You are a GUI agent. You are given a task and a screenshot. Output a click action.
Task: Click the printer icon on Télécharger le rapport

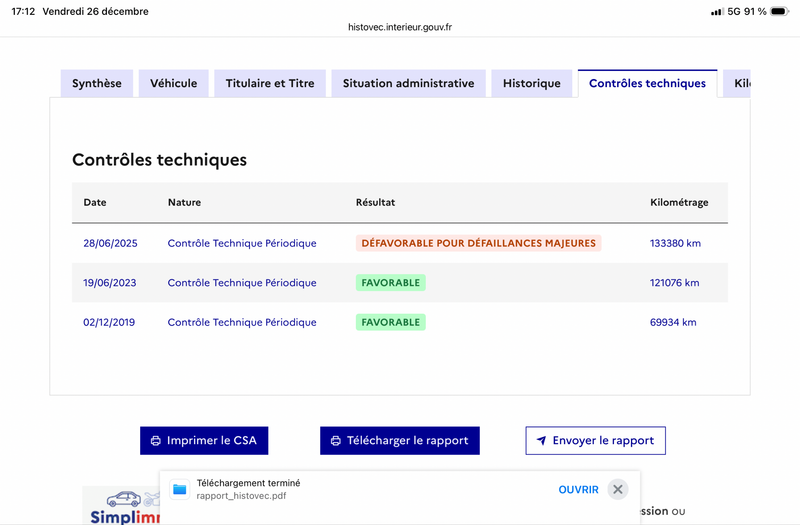coord(336,441)
